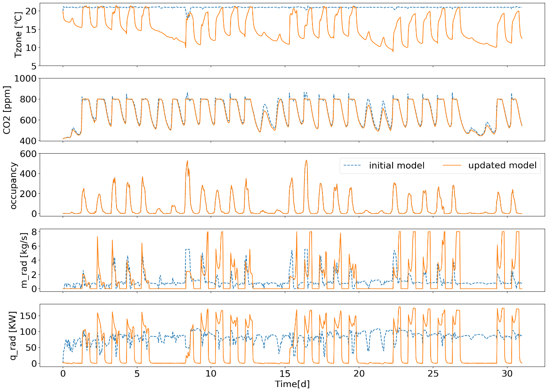The width and height of the screenshot is (548, 392).
Task: Click tick label 200 on the occupancy axis
Action: coord(28,194)
